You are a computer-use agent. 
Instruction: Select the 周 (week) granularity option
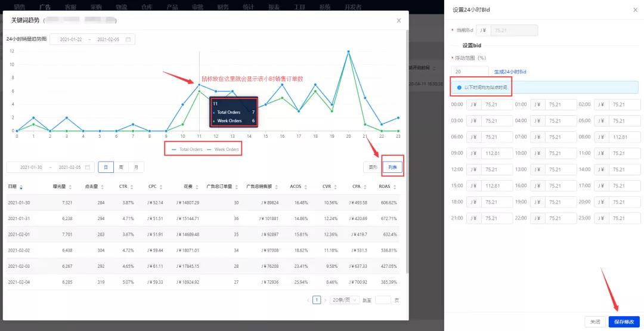click(121, 167)
